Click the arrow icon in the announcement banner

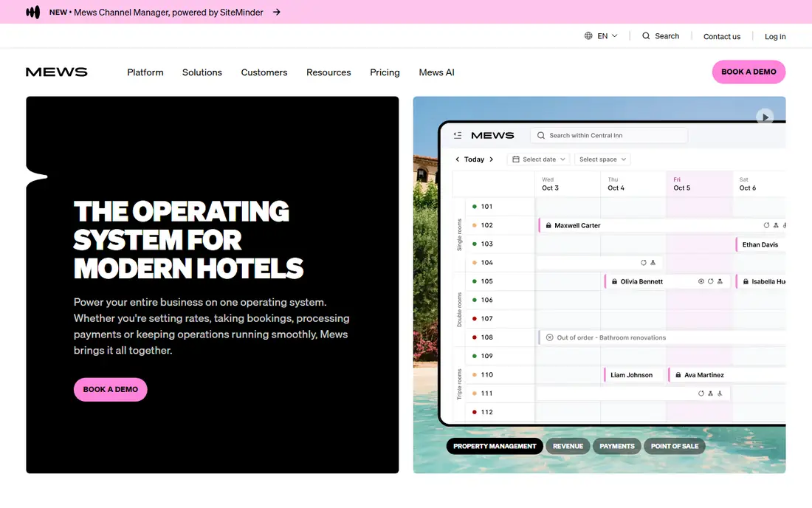tap(277, 12)
